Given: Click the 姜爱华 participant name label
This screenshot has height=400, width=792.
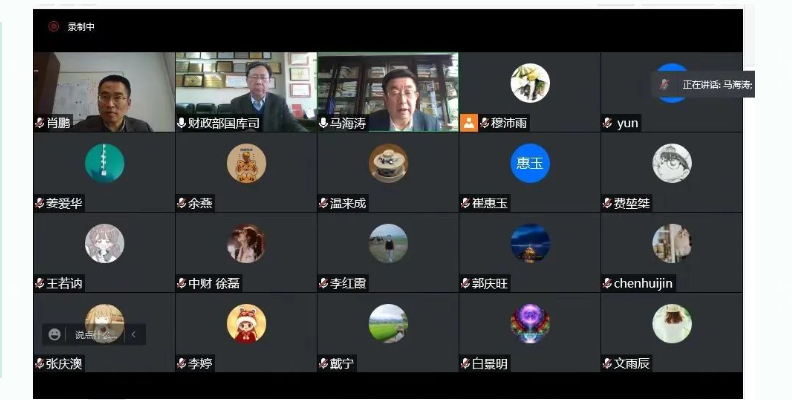Looking at the screenshot, I should (x=64, y=203).
